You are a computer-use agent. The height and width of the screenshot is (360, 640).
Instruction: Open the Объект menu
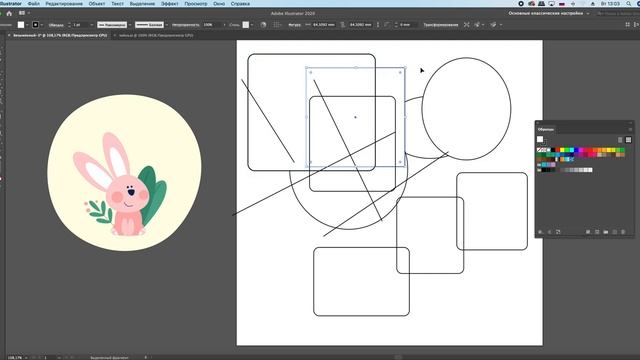(x=97, y=4)
